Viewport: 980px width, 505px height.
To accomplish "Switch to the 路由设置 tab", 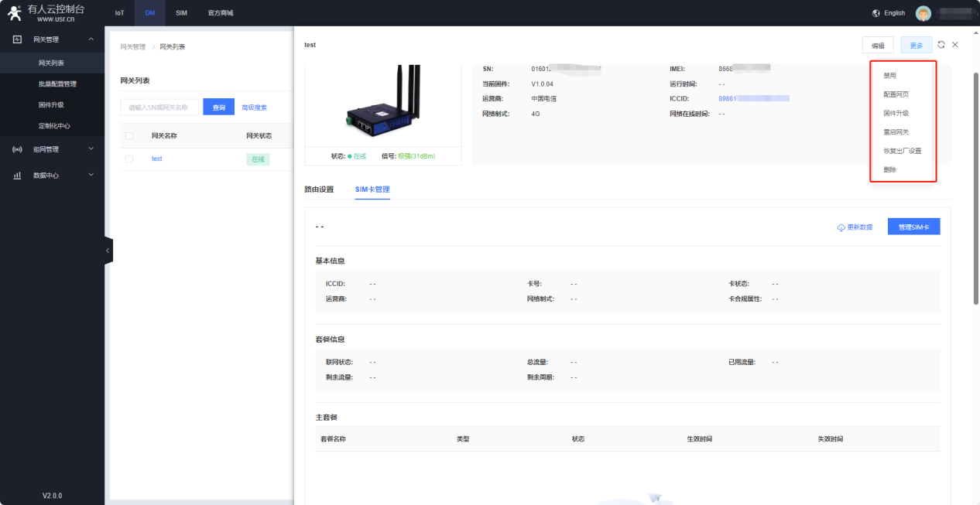I will [x=319, y=189].
